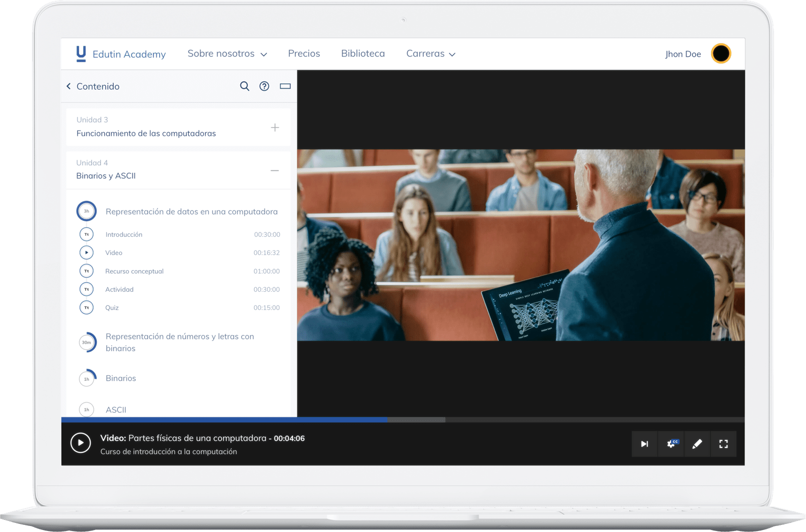
Task: Click the 00:15:00 Quiz duration
Action: coord(266,307)
